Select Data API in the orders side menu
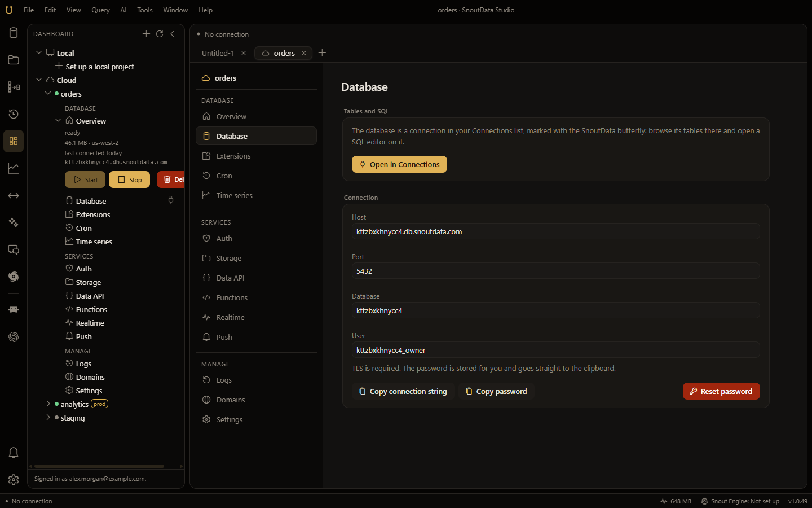The width and height of the screenshot is (812, 508). point(256,278)
